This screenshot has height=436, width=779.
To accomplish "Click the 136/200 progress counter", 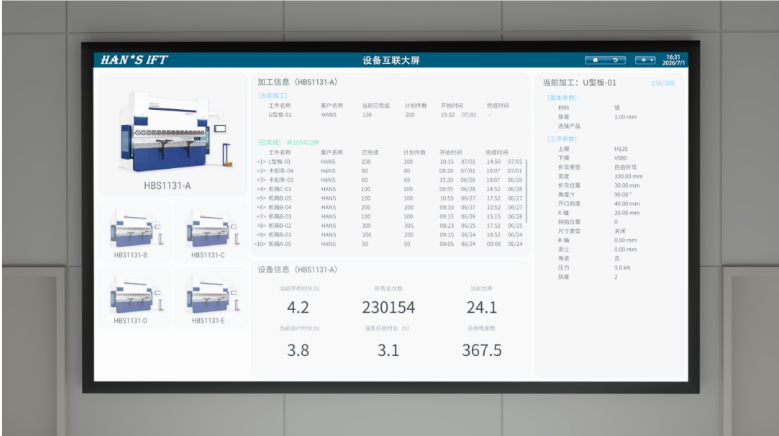I will 663,83.
